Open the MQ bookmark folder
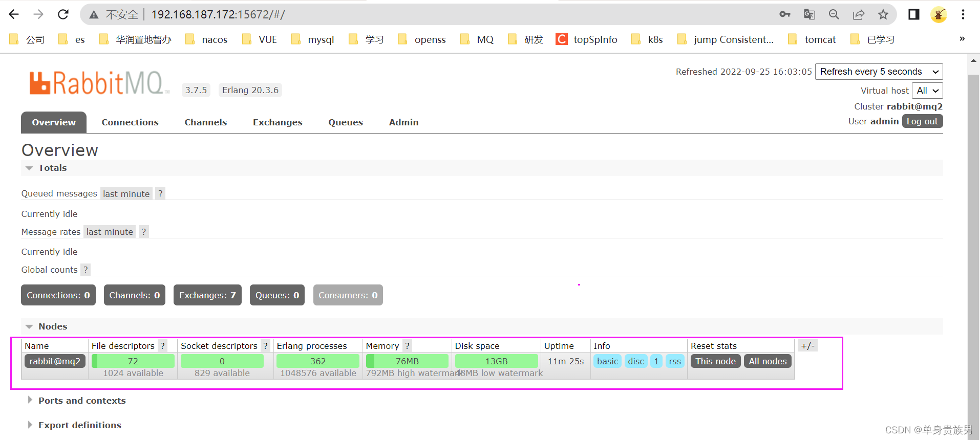Image resolution: width=980 pixels, height=440 pixels. tap(477, 39)
